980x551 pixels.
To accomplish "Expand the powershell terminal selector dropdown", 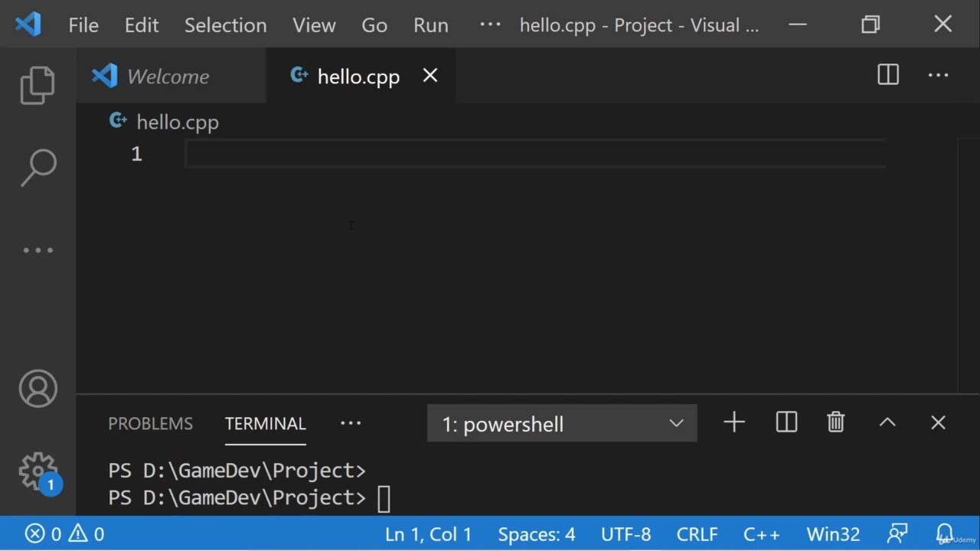I will point(562,424).
